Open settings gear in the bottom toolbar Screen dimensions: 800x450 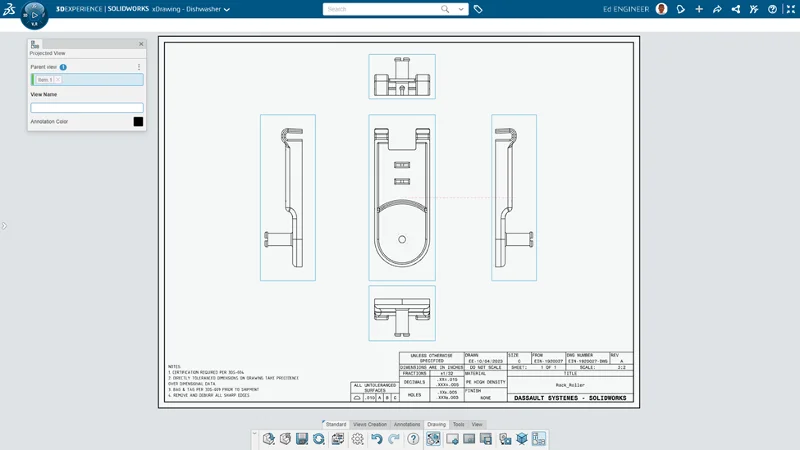coord(358,439)
